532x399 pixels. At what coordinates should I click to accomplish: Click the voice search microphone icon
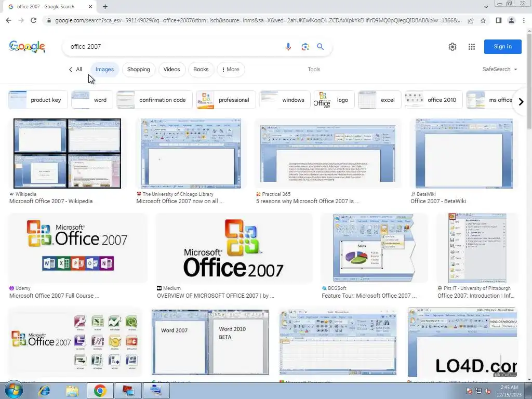[x=288, y=47]
